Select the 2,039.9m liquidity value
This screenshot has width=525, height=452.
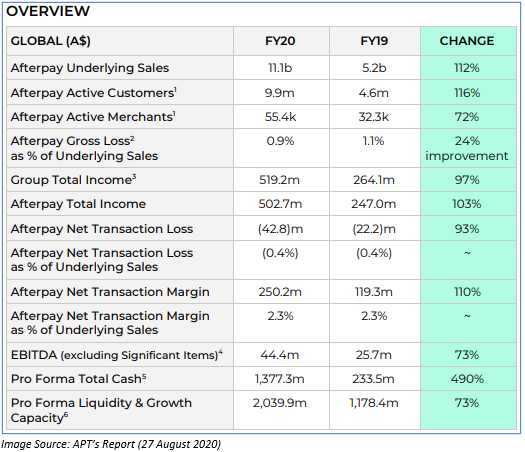click(x=280, y=403)
